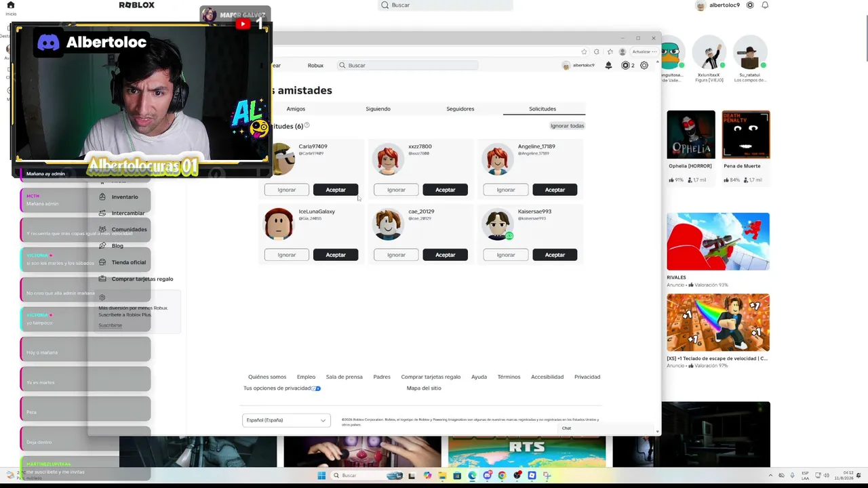Click the browser favorite star icon
The height and width of the screenshot is (488, 868).
tap(584, 52)
